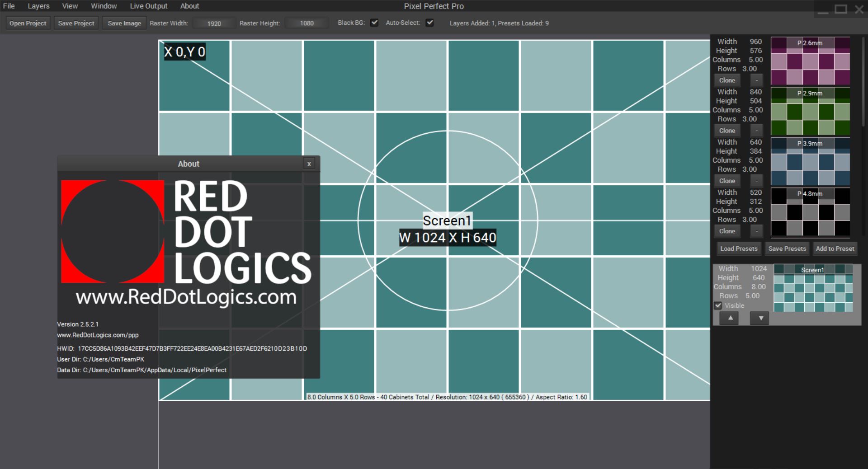Clone the P 4.8mm preset
Screen dimensions: 868x469
point(727,231)
